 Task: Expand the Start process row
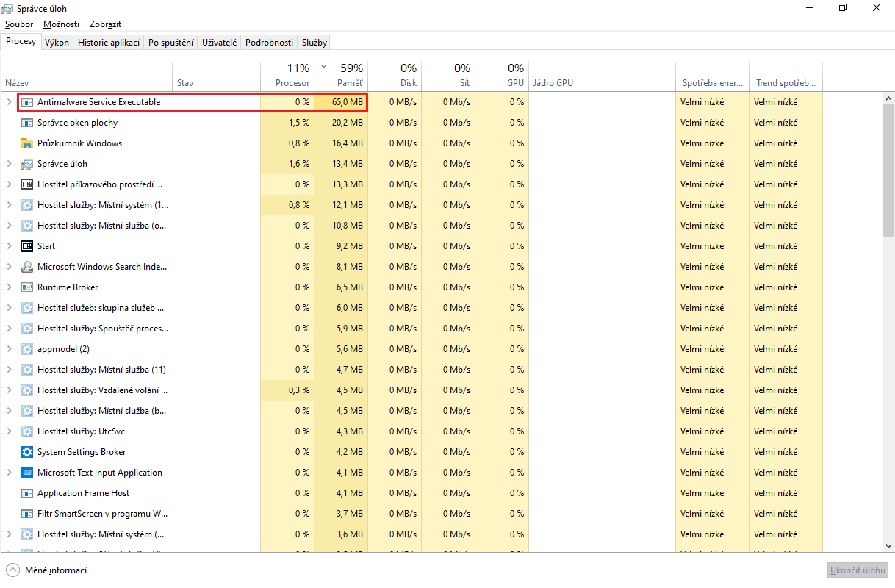point(9,246)
